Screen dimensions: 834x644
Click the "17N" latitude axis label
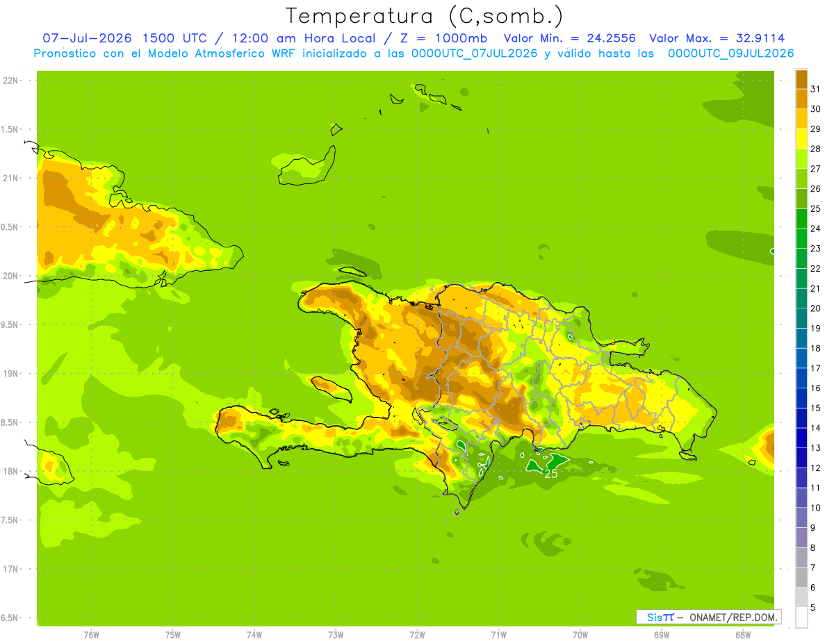click(x=10, y=569)
